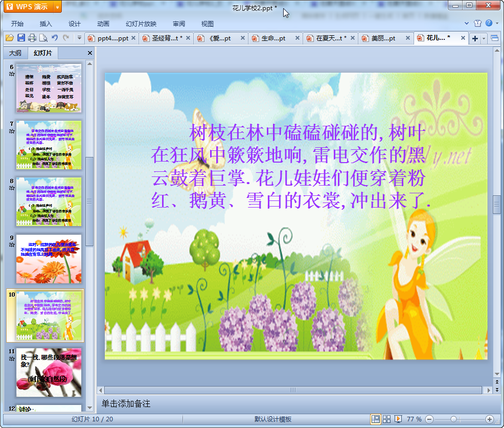Close the 美丽...pt document tab
This screenshot has height=428, width=504.
407,38
